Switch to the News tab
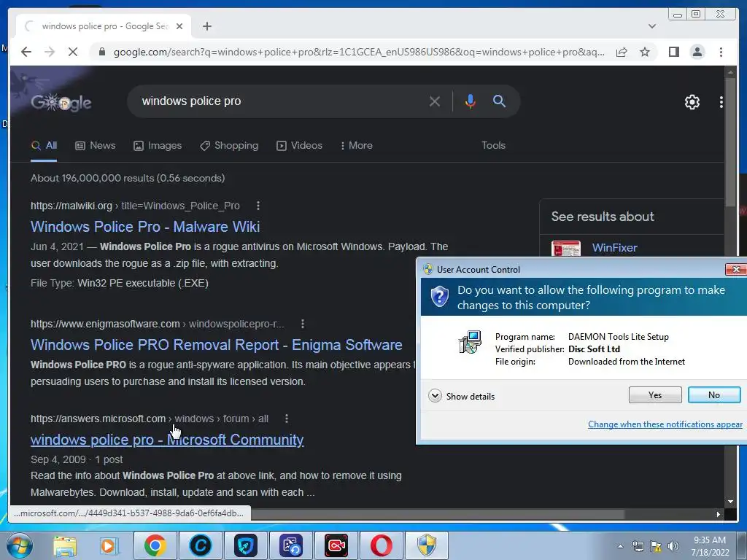 96,146
